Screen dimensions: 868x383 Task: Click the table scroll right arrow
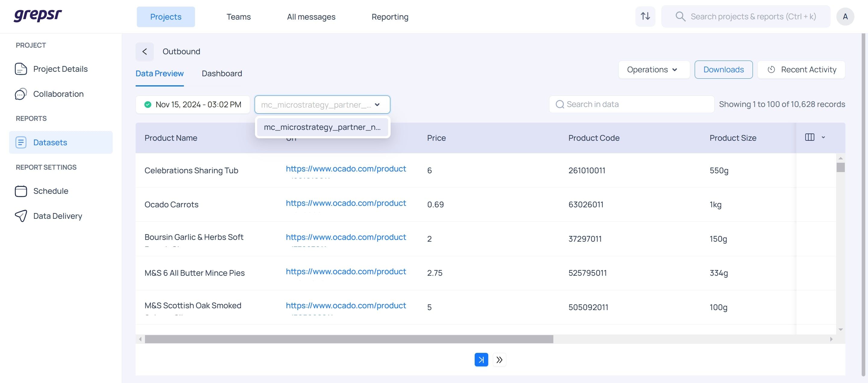point(831,339)
